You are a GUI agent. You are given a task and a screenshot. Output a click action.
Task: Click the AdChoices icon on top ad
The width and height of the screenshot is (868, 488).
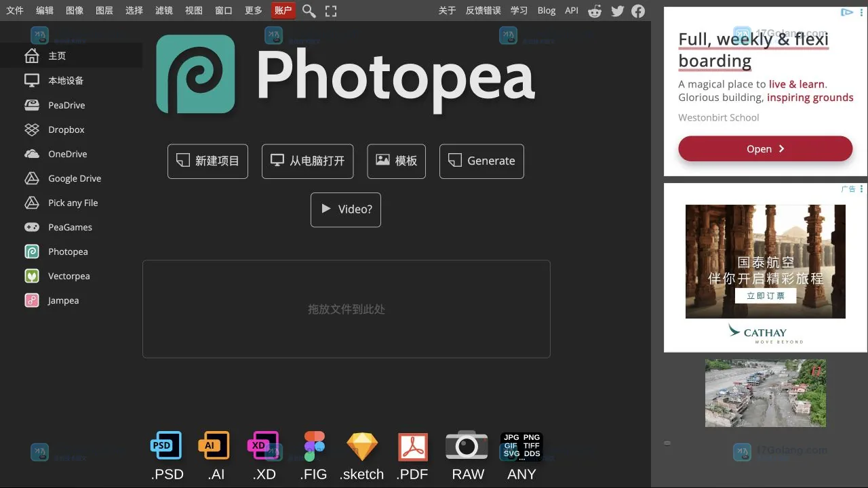846,12
